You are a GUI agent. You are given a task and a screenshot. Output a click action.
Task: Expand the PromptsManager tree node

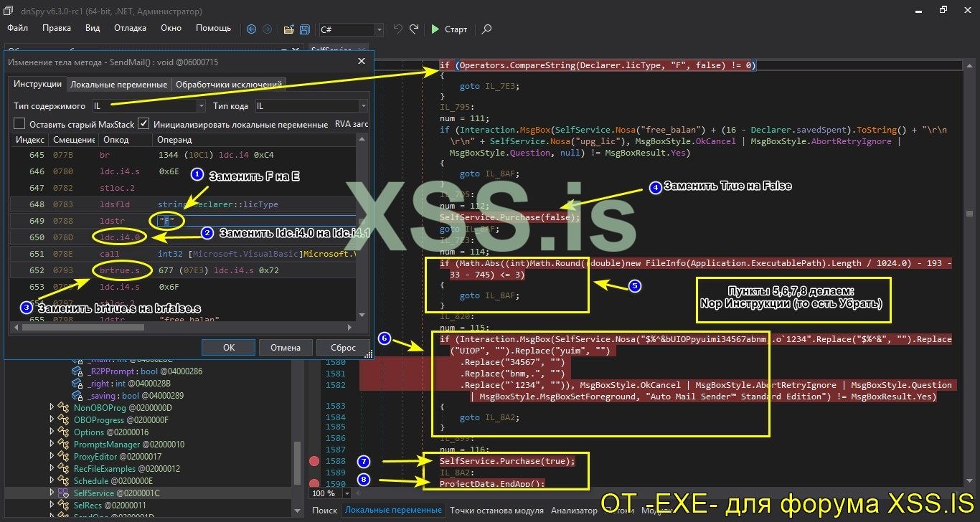[x=52, y=445]
